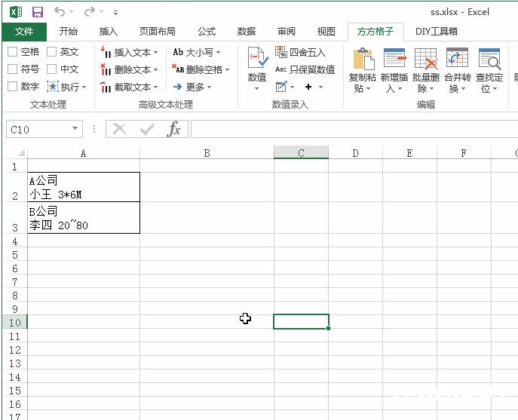Screen dimensions: 518x420
Task: Click the fx insert function icon
Action: click(x=174, y=129)
